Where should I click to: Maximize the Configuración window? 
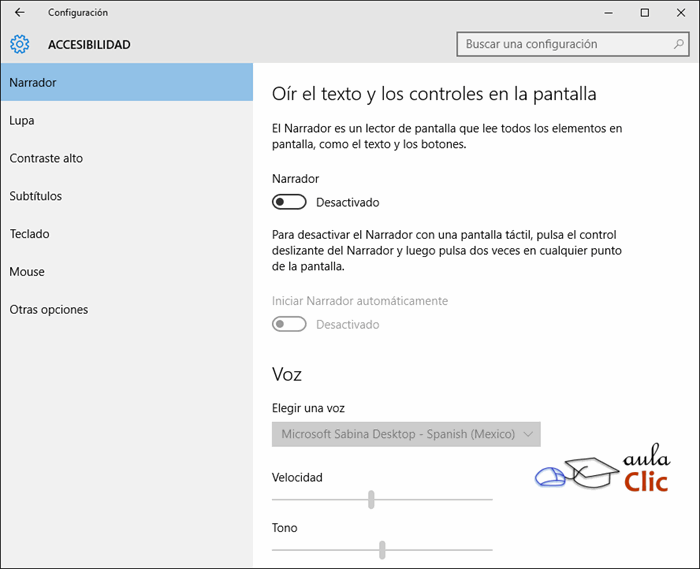pyautogui.click(x=644, y=13)
